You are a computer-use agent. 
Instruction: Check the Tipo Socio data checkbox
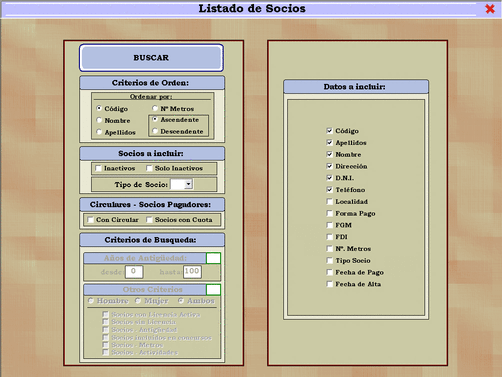pyautogui.click(x=330, y=260)
